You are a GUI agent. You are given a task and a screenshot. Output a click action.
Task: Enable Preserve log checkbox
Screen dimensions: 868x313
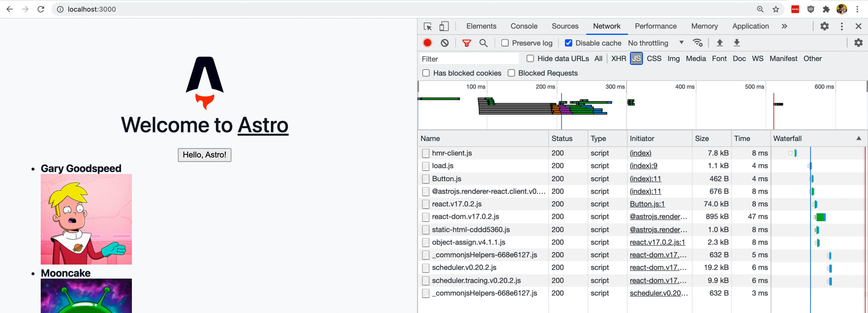tap(505, 43)
